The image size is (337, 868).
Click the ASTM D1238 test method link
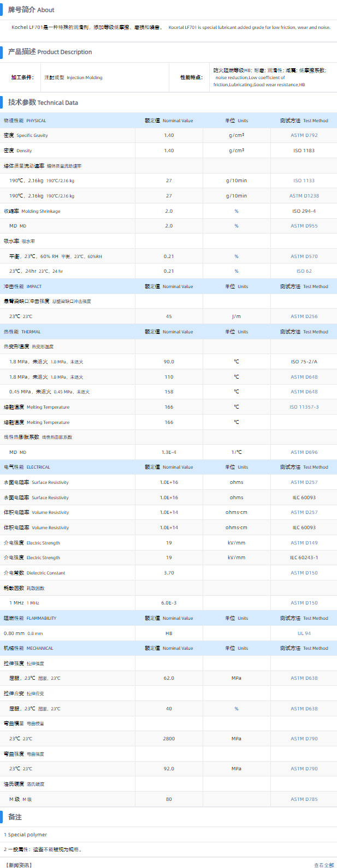(x=304, y=196)
